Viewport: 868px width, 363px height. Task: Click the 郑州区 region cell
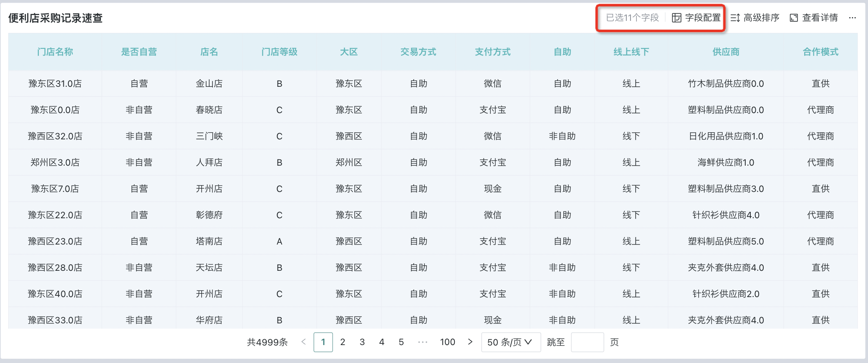349,162
